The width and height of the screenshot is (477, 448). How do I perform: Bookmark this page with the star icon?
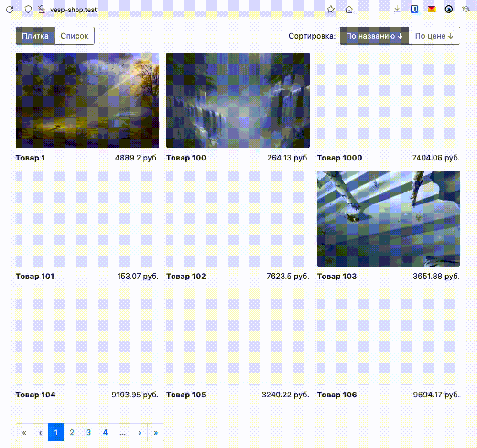pyautogui.click(x=331, y=10)
